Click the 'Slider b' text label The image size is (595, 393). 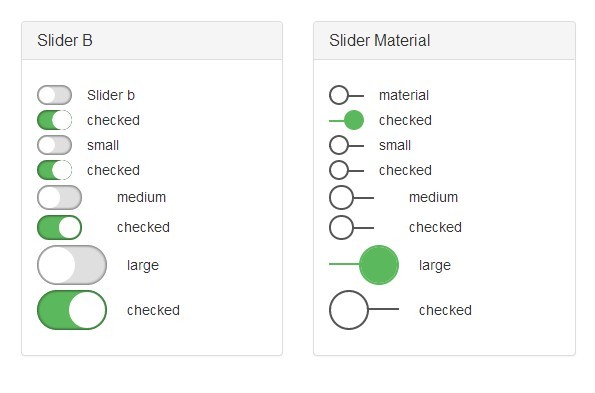(x=111, y=95)
